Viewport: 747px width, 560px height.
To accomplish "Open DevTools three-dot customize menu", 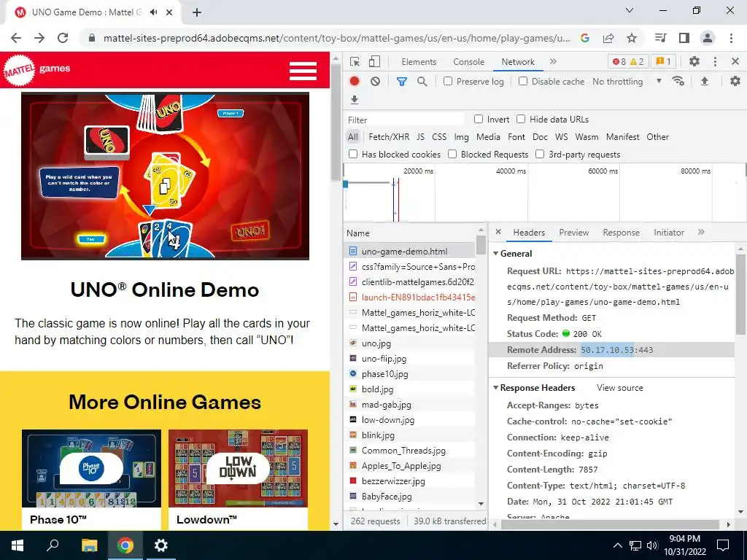I will point(715,61).
